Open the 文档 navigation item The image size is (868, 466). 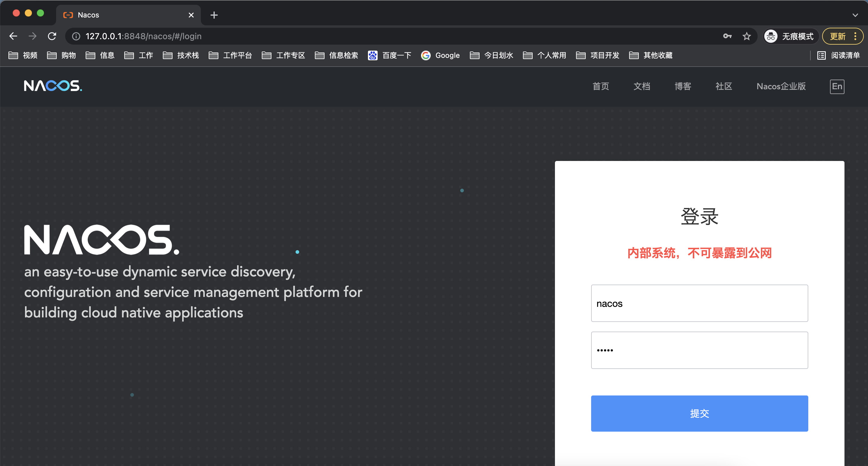pos(641,87)
